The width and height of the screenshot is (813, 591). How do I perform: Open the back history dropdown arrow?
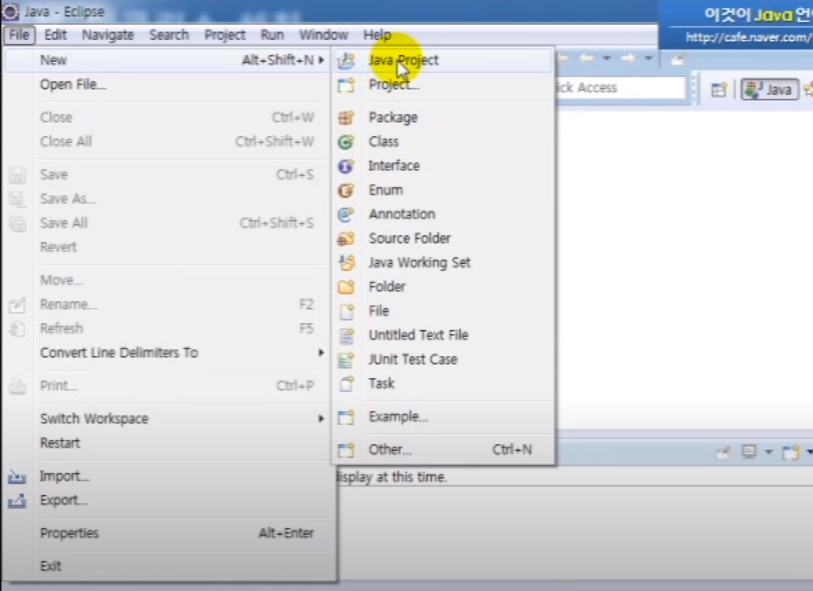pos(606,58)
